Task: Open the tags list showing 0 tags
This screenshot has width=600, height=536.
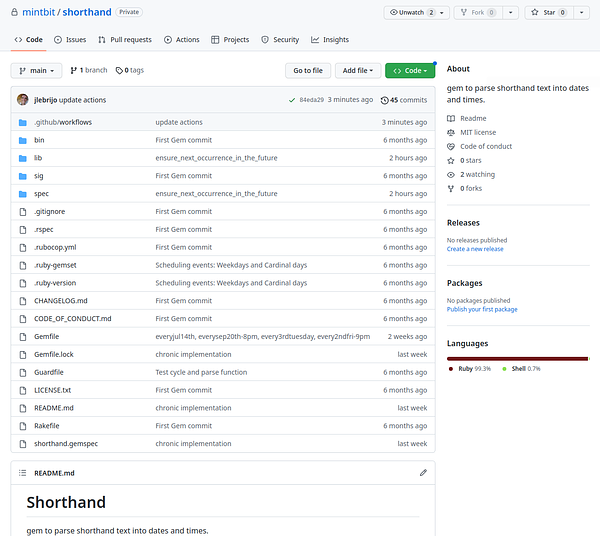Action: [x=130, y=70]
